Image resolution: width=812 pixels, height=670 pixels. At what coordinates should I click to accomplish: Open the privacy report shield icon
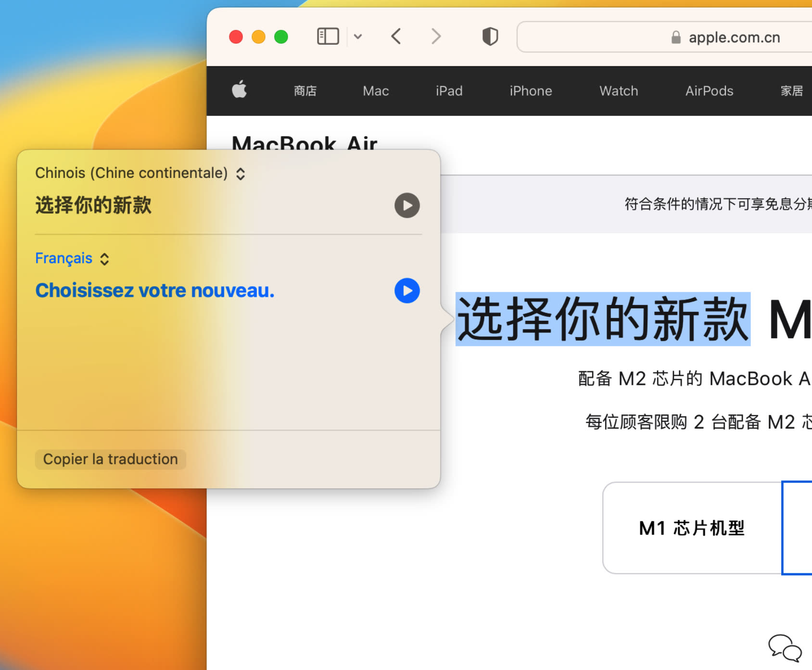click(490, 37)
